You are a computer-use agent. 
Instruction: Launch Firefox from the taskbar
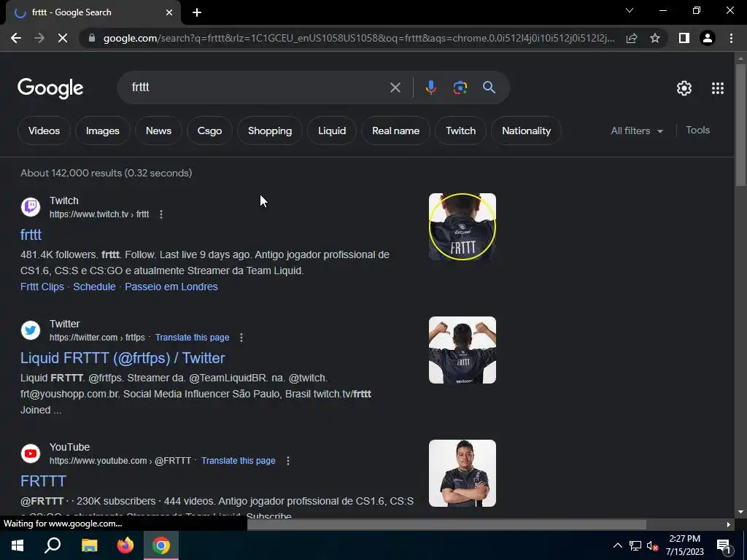[x=125, y=545]
